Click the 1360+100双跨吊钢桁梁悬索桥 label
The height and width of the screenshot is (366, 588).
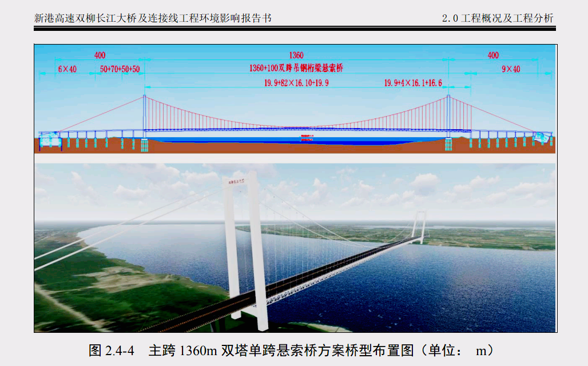pos(296,68)
